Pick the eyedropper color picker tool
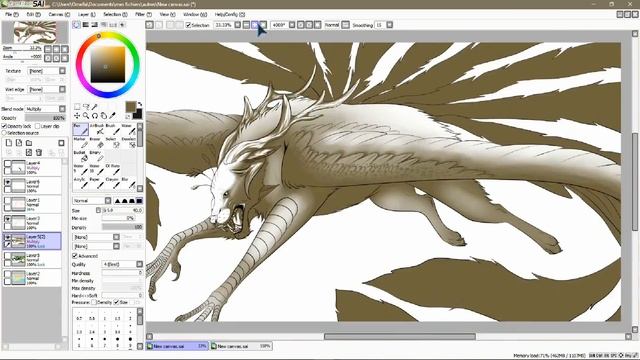640x360 pixels. pos(113,116)
